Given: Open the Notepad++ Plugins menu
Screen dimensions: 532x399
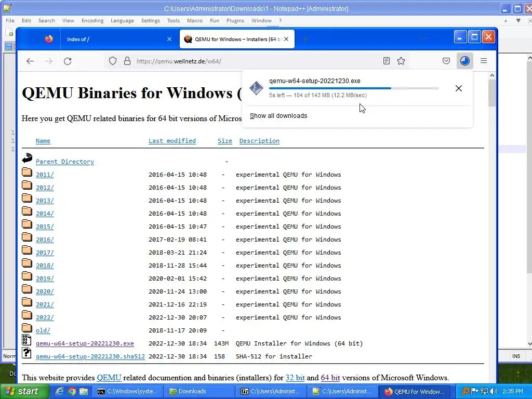Looking at the screenshot, I should pyautogui.click(x=235, y=20).
